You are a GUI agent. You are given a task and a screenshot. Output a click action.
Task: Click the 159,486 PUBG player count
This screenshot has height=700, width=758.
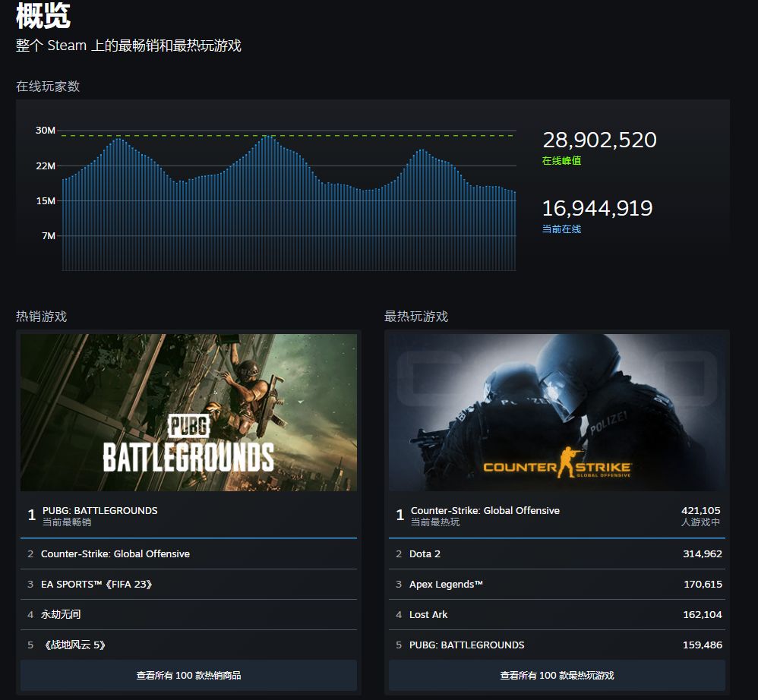[703, 645]
